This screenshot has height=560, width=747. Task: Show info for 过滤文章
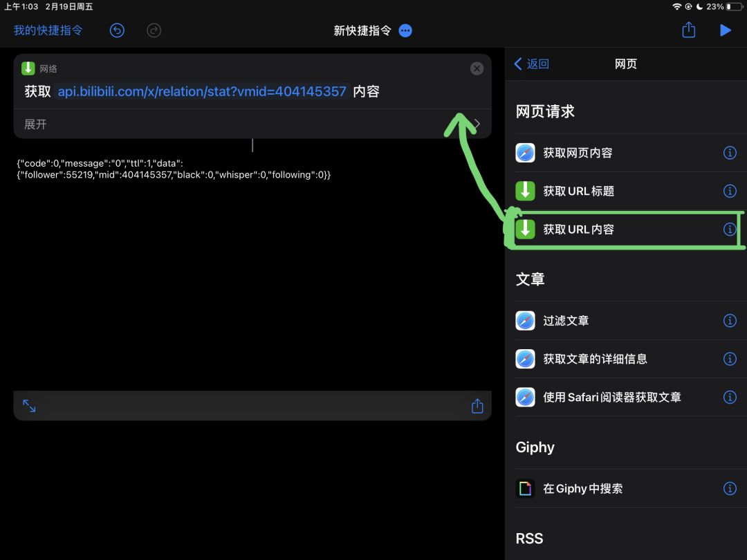click(730, 321)
